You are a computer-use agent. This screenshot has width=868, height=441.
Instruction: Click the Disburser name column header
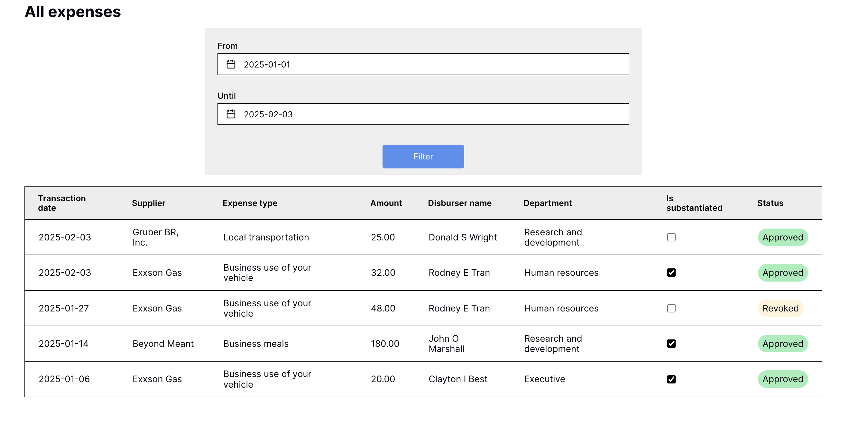click(x=460, y=203)
